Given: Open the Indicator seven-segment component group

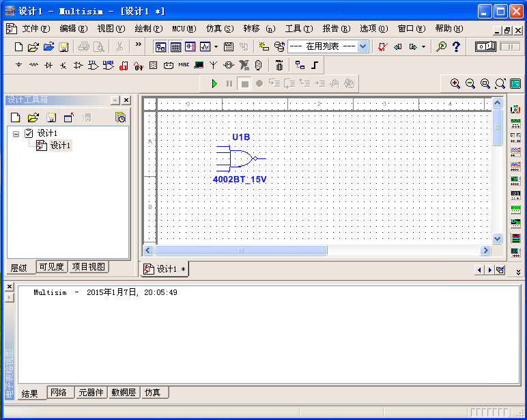Looking at the screenshot, I should coord(154,65).
